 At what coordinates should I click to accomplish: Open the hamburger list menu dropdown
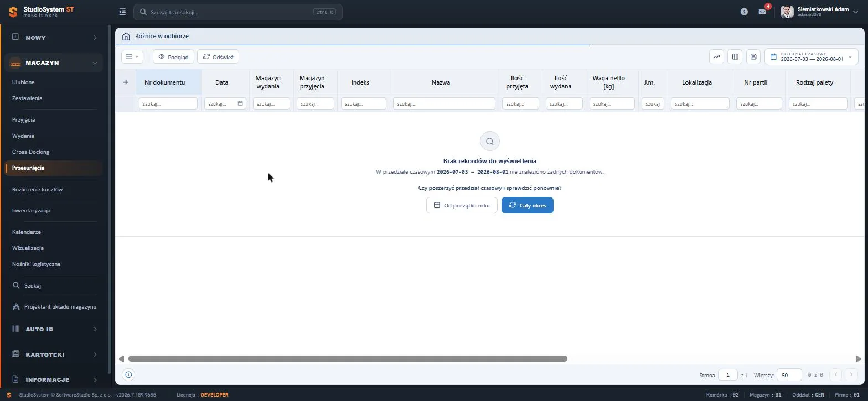click(x=132, y=56)
